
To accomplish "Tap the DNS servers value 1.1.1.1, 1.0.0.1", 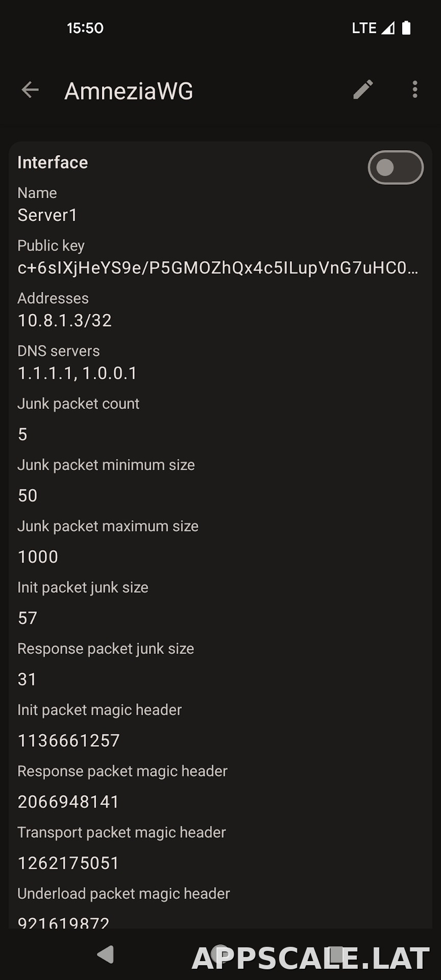I will coord(78,373).
